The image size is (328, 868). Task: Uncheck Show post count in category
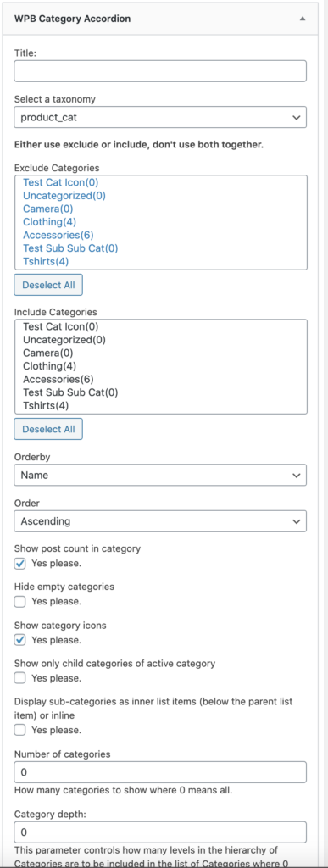coord(19,564)
